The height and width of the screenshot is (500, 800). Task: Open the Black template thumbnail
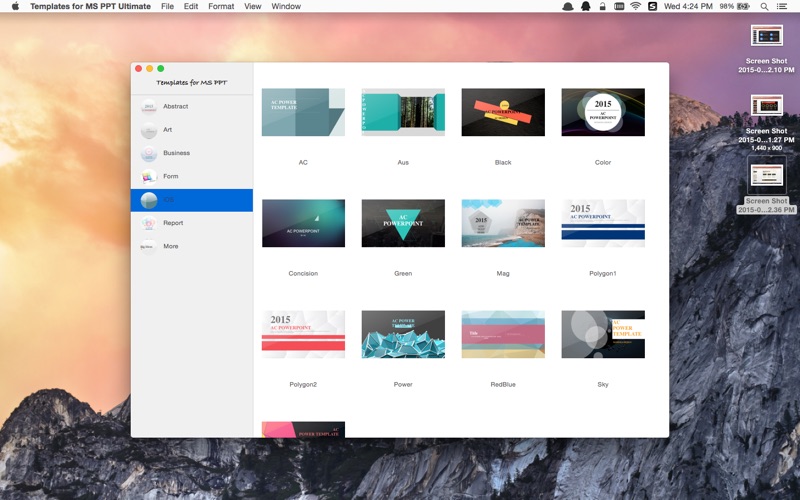click(503, 112)
